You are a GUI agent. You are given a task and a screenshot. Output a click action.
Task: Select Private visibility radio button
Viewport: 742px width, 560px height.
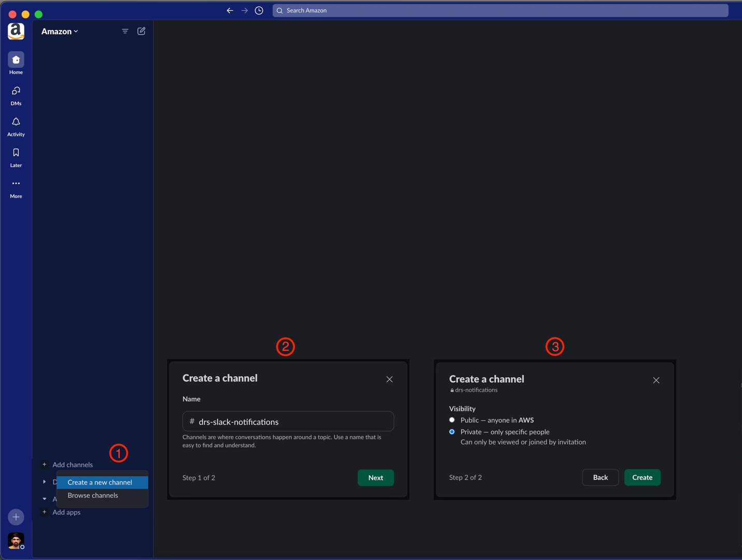pos(452,432)
